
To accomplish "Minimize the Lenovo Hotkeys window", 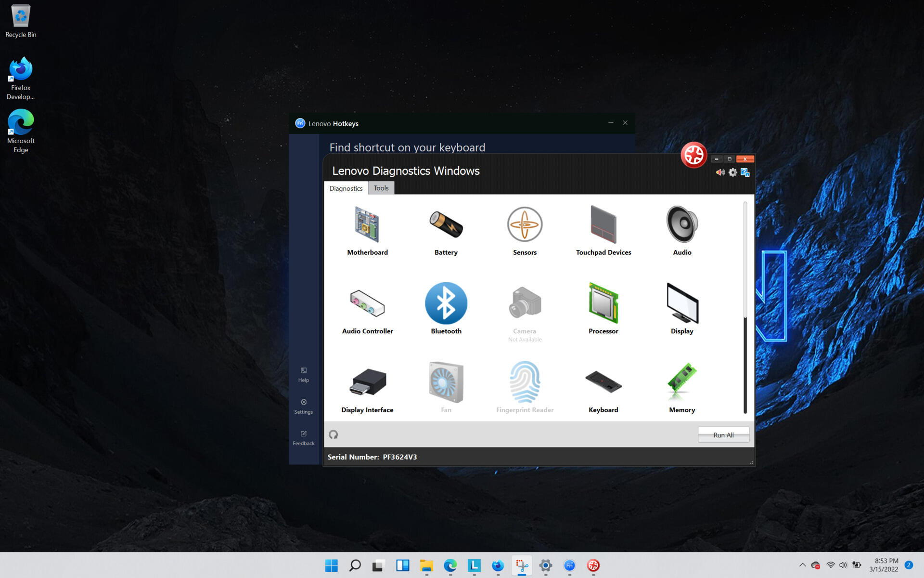I will (611, 123).
